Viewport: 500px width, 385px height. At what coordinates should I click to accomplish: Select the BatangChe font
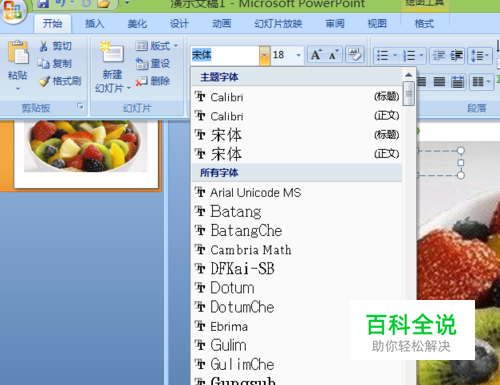(297, 231)
